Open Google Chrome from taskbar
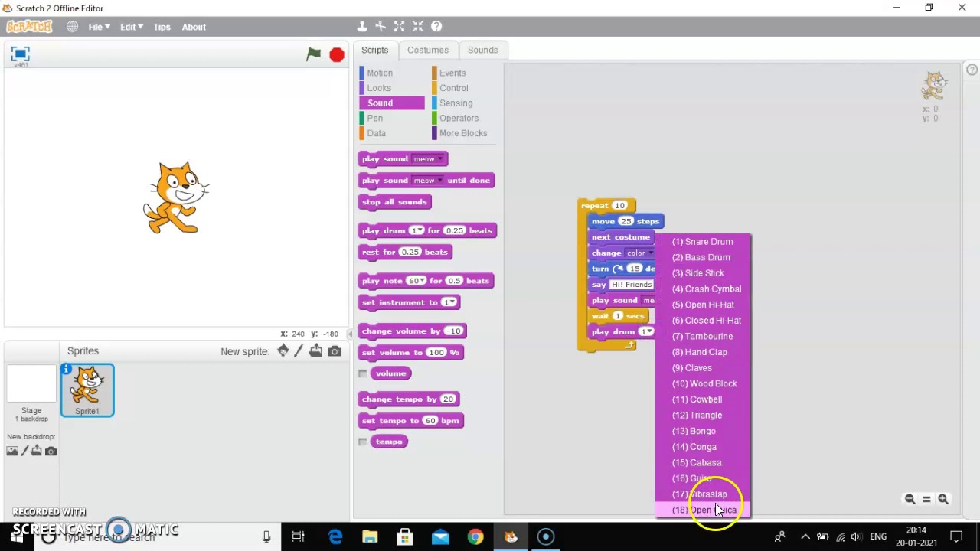This screenshot has width=980, height=551. [475, 537]
